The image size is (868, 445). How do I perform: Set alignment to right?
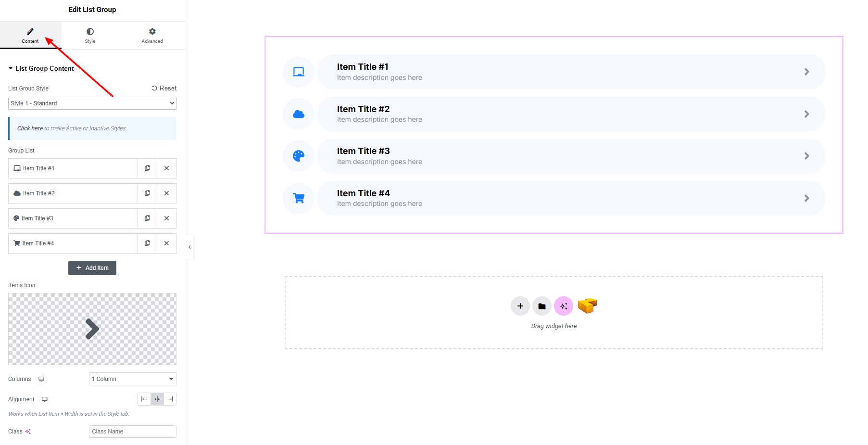tap(170, 399)
